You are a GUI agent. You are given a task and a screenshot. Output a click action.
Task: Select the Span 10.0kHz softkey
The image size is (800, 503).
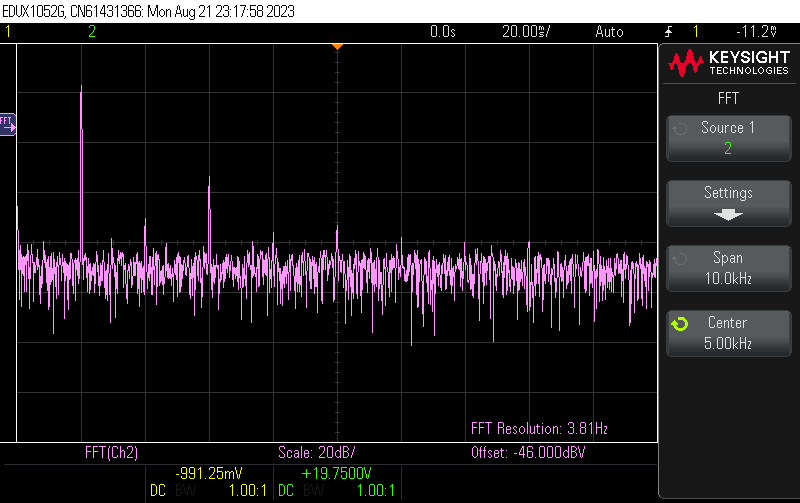(x=729, y=268)
